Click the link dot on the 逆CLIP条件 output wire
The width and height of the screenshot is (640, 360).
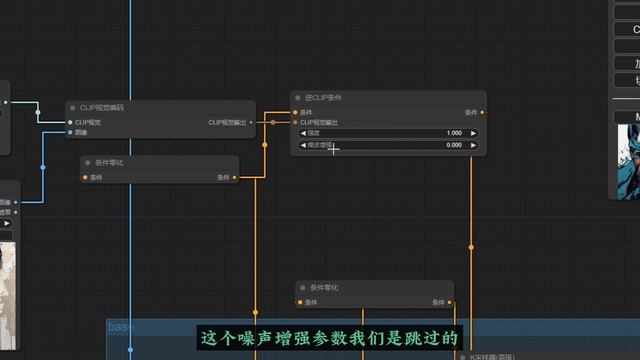[x=471, y=247]
